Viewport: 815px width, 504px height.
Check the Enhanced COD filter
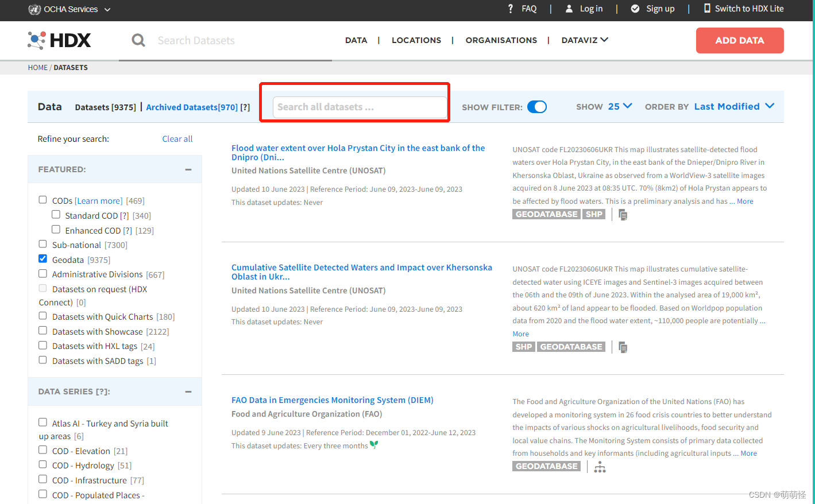pyautogui.click(x=56, y=230)
